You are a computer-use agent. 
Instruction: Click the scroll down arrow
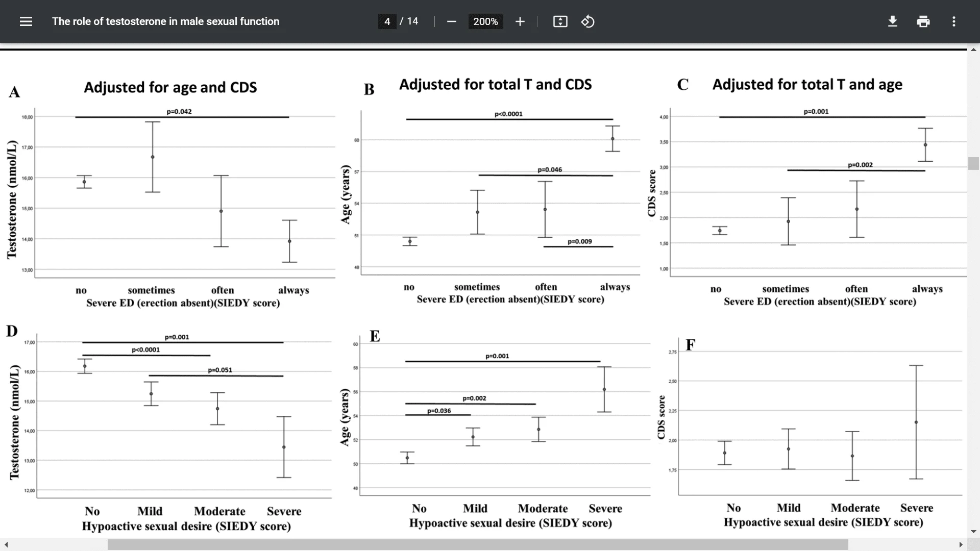pyautogui.click(x=973, y=532)
